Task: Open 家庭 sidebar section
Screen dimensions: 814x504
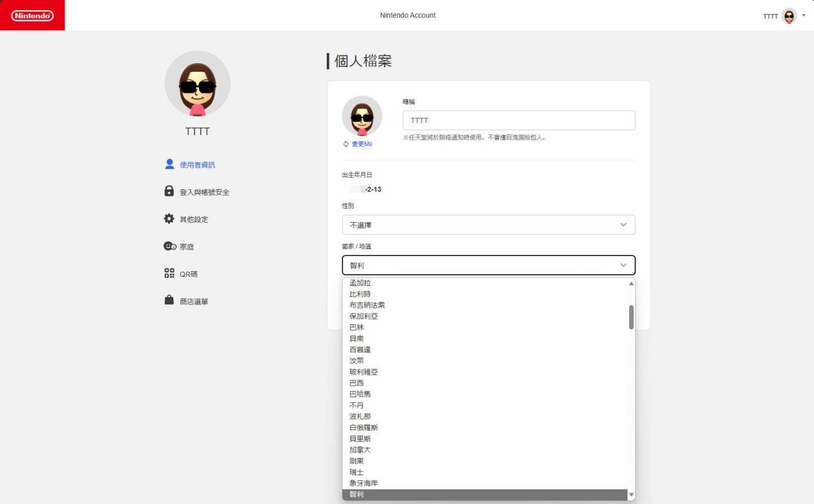Action: click(x=187, y=247)
